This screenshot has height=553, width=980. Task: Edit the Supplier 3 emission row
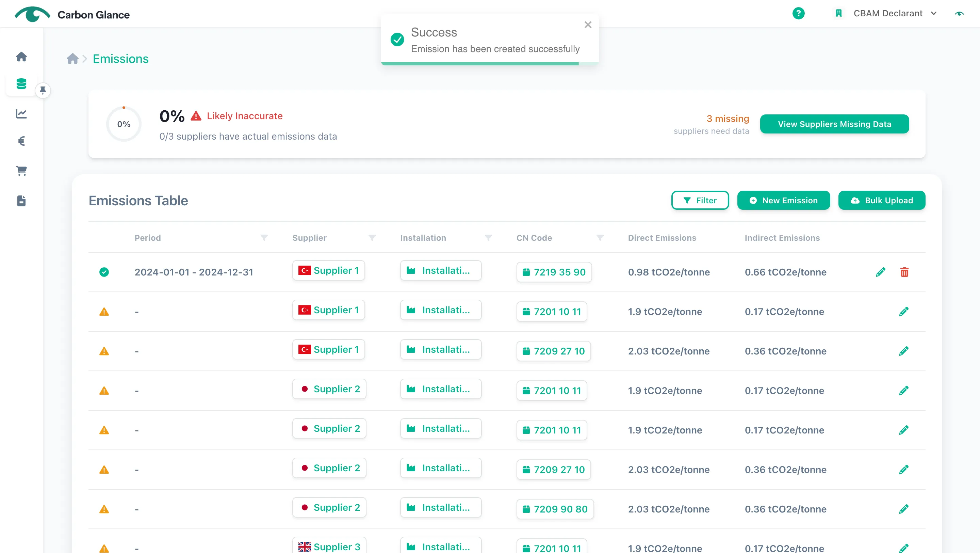pyautogui.click(x=904, y=548)
